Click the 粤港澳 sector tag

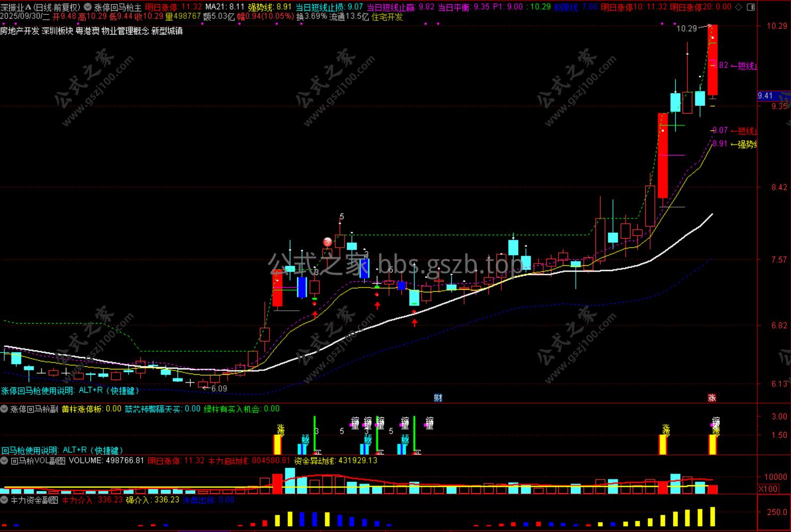[87, 31]
